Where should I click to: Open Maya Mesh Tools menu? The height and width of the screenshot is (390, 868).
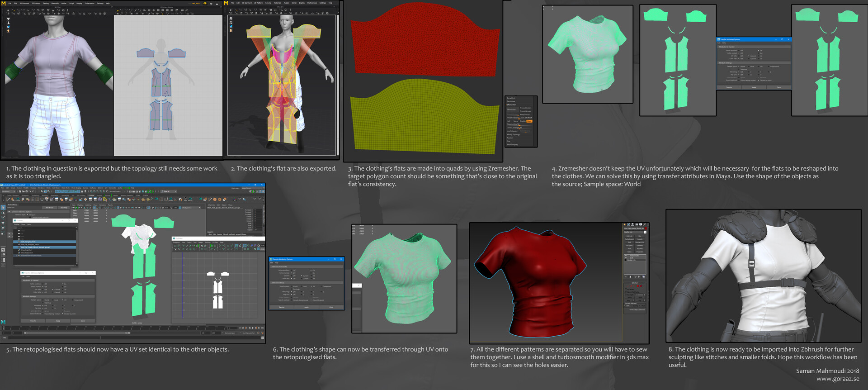pos(66,188)
